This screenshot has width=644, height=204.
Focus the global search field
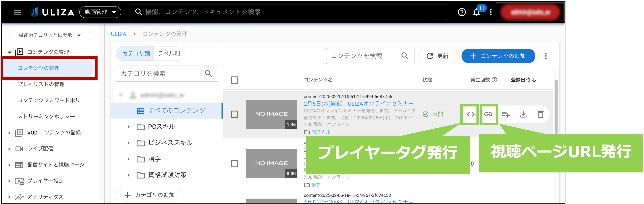[x=288, y=12]
